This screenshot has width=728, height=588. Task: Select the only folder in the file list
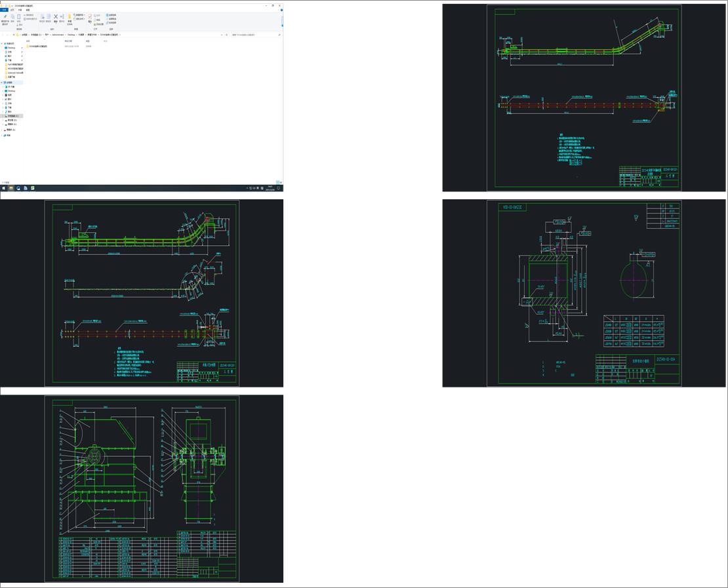tap(37, 47)
